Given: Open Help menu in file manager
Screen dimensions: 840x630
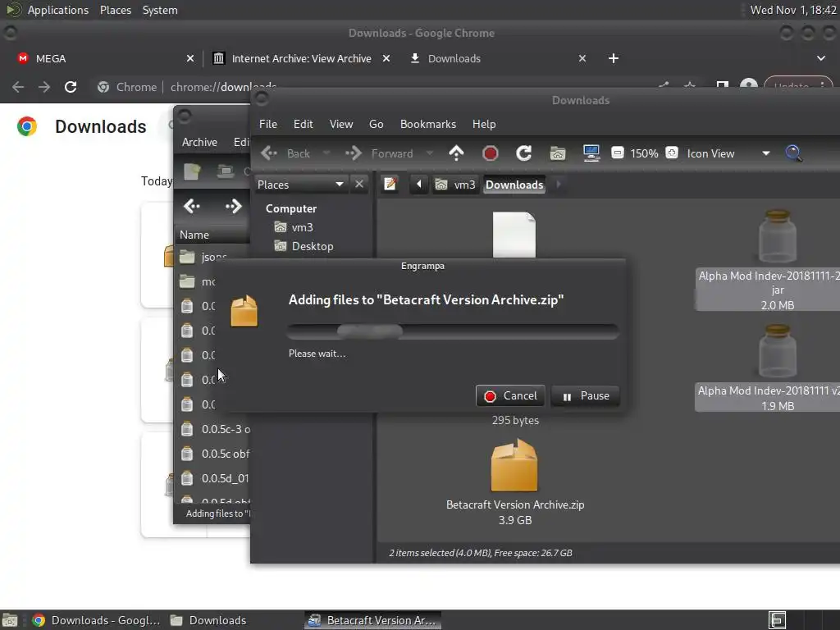Looking at the screenshot, I should (x=484, y=124).
